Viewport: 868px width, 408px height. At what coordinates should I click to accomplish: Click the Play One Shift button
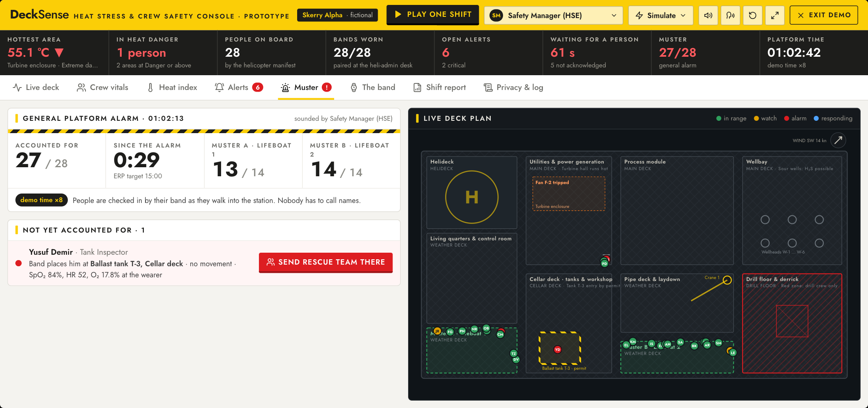point(433,14)
